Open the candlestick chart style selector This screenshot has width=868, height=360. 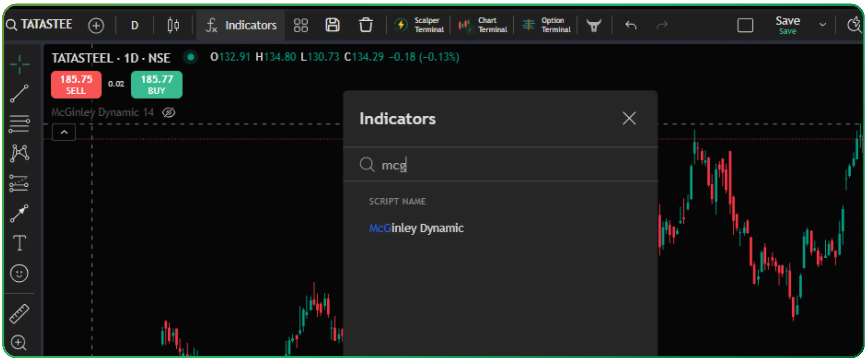pyautogui.click(x=173, y=25)
